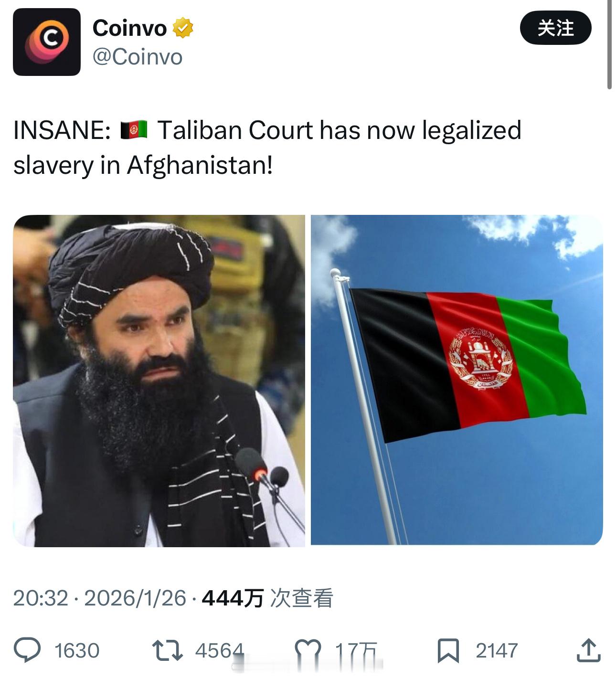
Task: Open the share upload arrow icon
Action: point(588,650)
